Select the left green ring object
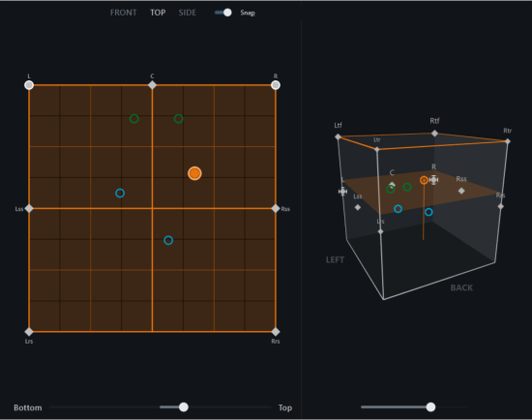 pyautogui.click(x=134, y=118)
